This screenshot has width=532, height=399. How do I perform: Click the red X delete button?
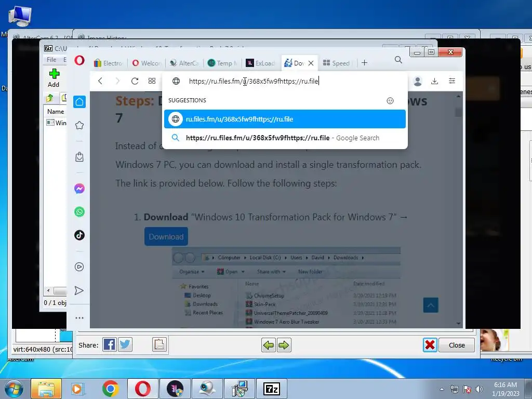[x=430, y=345]
